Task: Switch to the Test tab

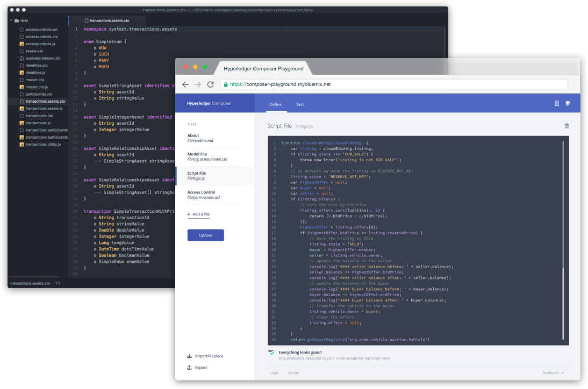Action: click(x=299, y=104)
